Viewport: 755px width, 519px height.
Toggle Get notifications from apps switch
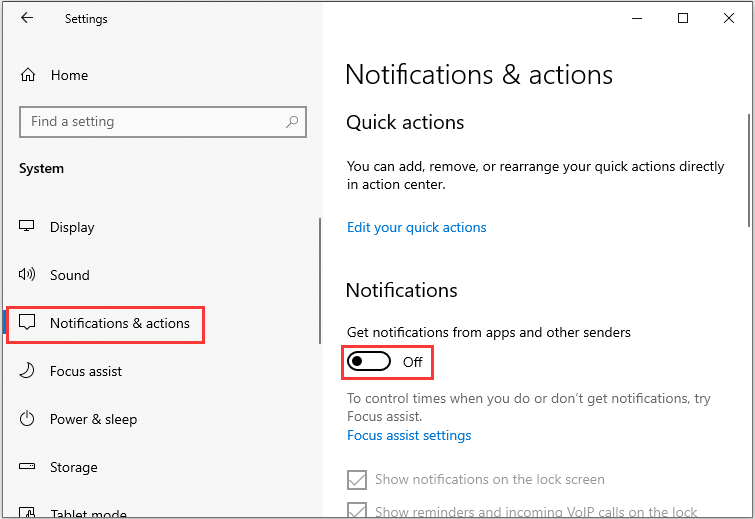369,362
